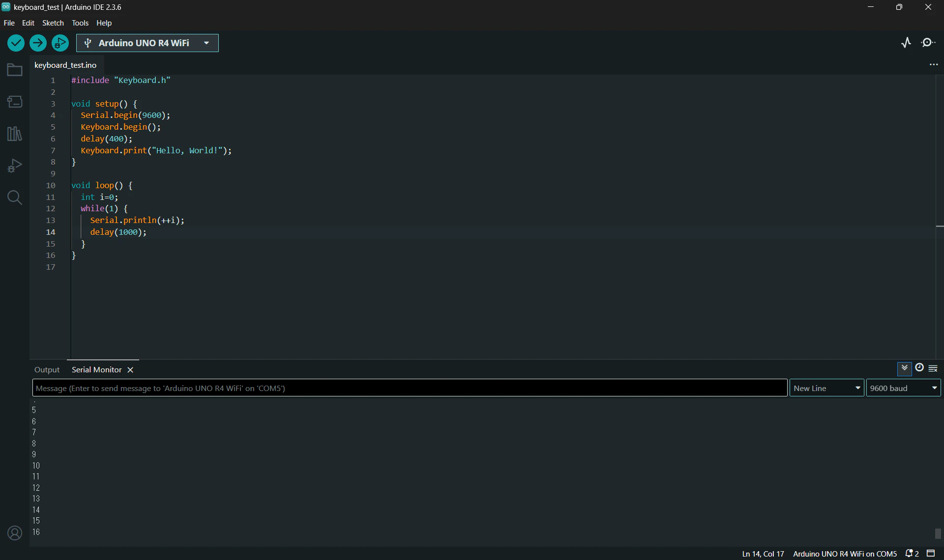Open the Serial Monitor magnifier icon in toolbar

928,43
